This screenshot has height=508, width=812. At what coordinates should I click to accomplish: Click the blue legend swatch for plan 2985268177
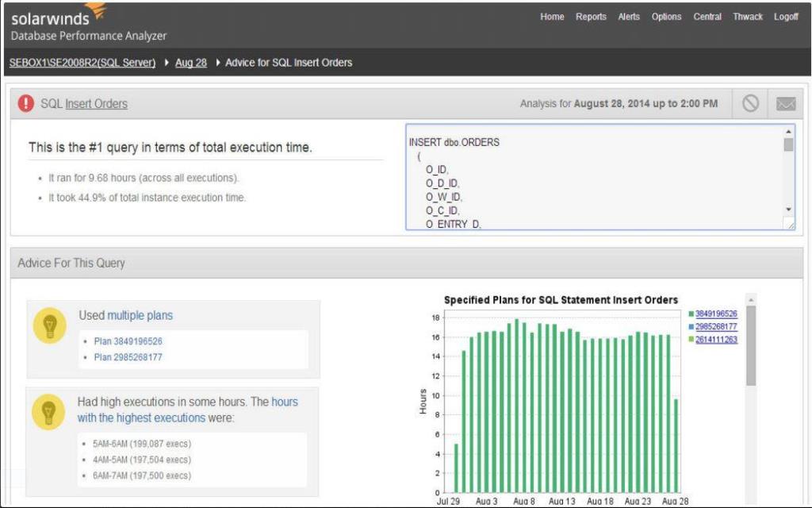[x=691, y=327]
